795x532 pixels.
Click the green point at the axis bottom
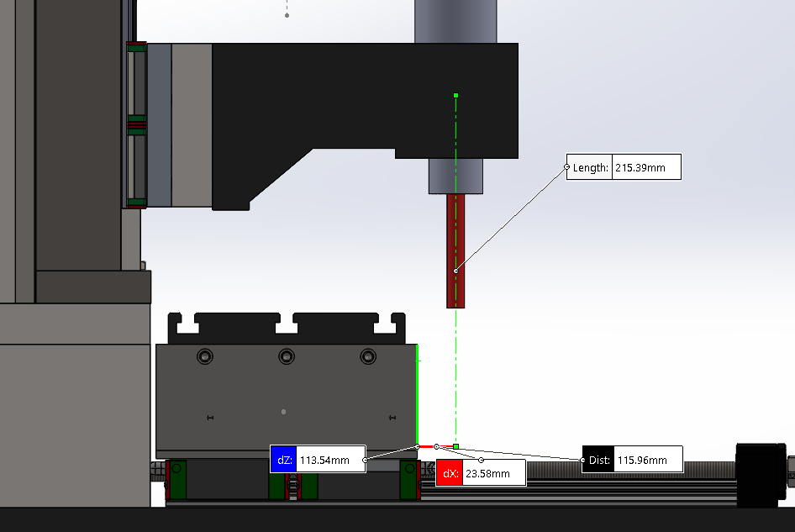[x=455, y=446]
